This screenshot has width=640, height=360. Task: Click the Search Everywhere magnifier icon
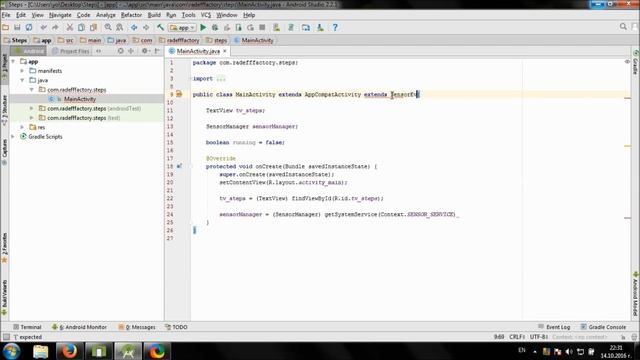pyautogui.click(x=623, y=27)
